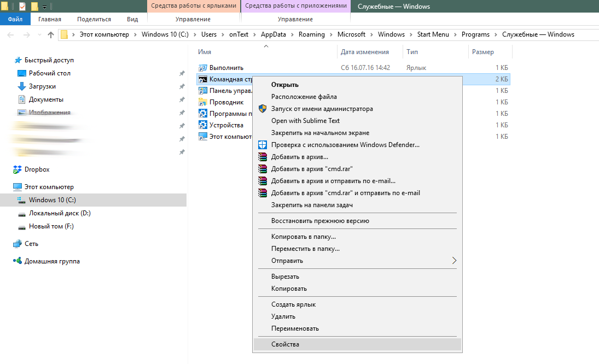Click the Windows 10 (C:) drive icon
Viewport: 599px width, 364px height.
(22, 200)
